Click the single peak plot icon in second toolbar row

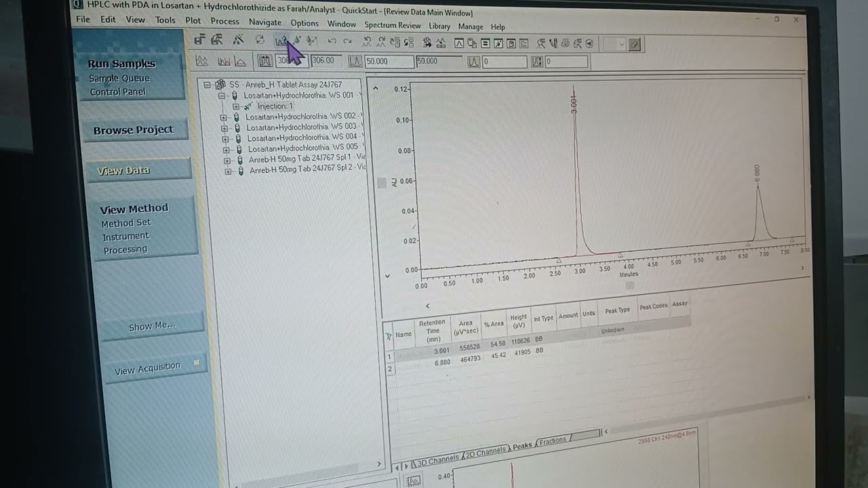(x=240, y=61)
